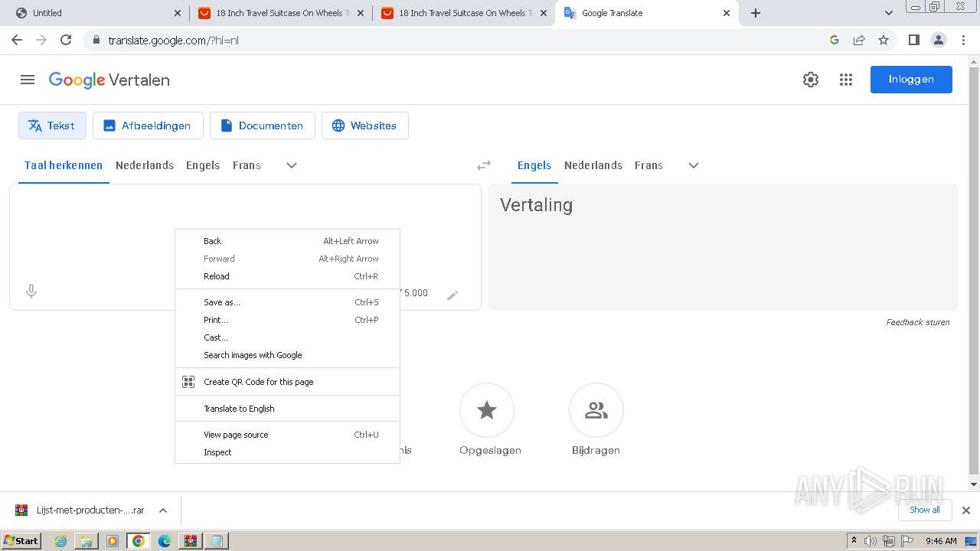Image resolution: width=980 pixels, height=551 pixels.
Task: Swap source and target languages
Action: tap(484, 165)
